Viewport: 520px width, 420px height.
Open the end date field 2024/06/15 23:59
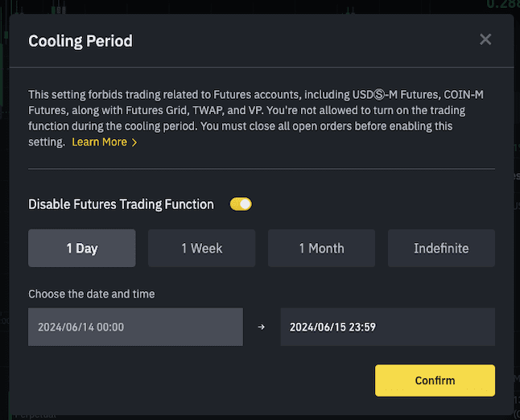387,327
